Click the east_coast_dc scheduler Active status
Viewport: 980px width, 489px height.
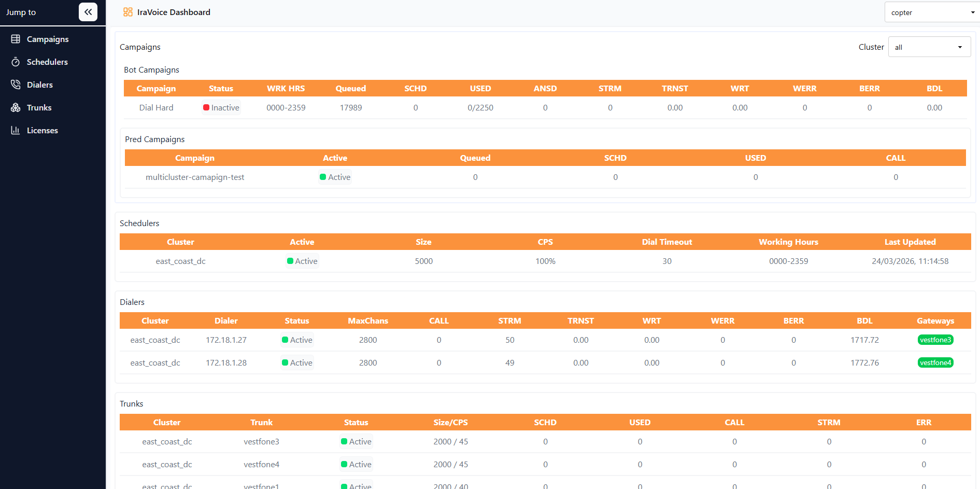pos(302,261)
